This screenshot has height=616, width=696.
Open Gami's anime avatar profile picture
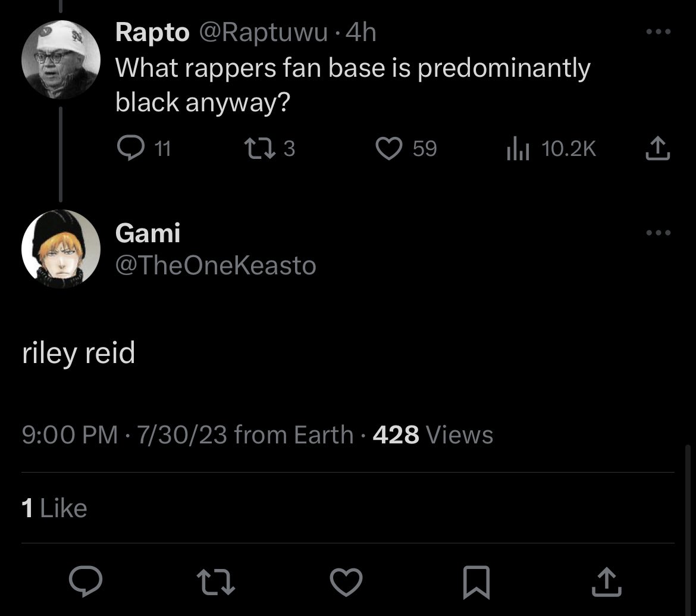point(61,249)
